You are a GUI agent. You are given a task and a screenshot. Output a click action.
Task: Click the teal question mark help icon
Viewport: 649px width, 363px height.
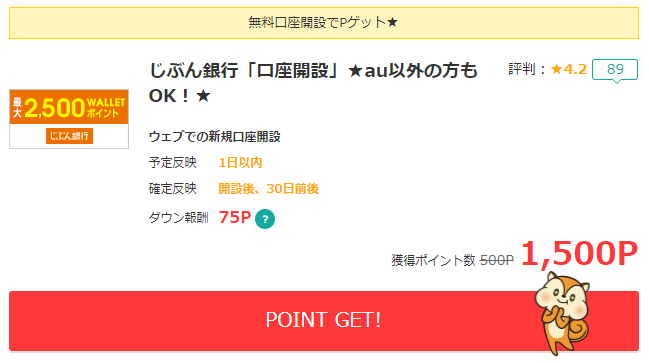click(x=265, y=219)
